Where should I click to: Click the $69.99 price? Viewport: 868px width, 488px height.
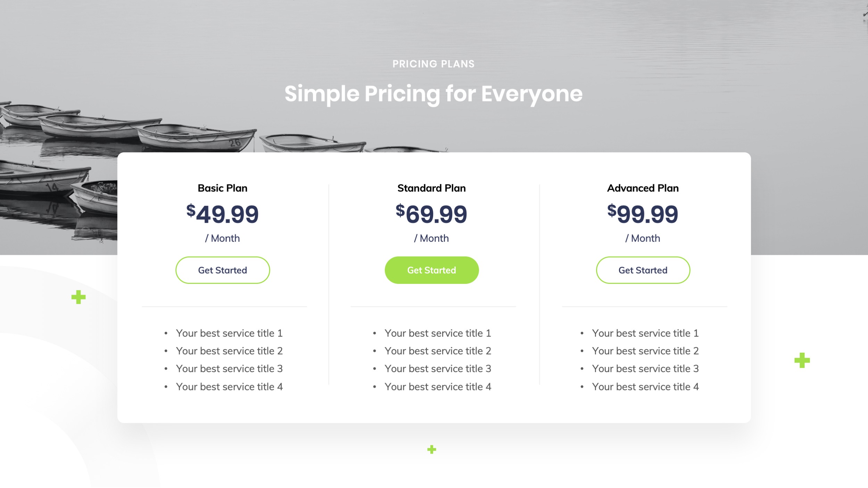pyautogui.click(x=431, y=214)
